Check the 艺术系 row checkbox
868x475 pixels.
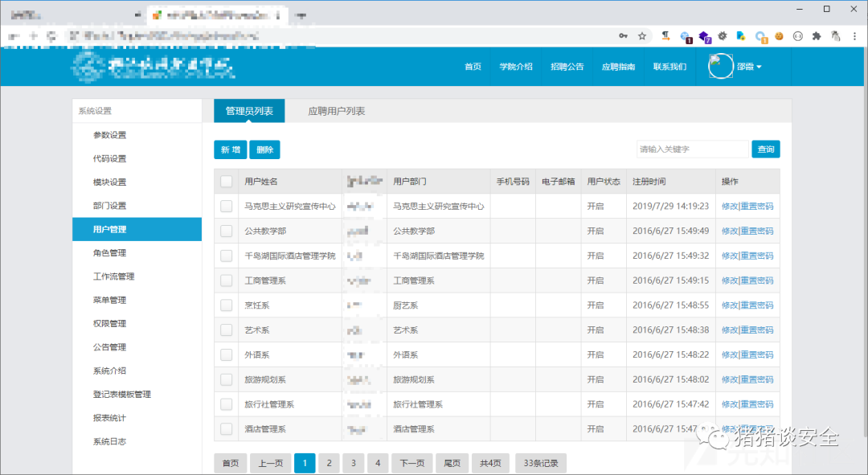coord(227,330)
